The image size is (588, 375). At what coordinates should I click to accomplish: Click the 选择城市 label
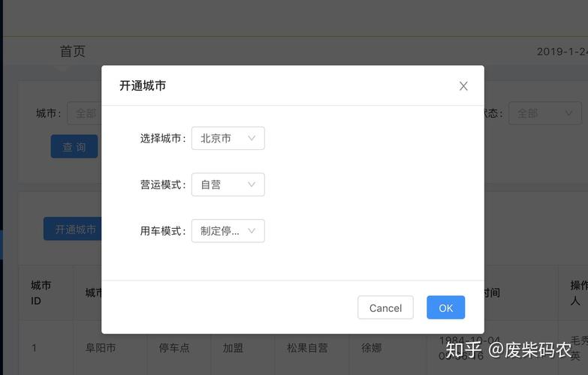click(x=163, y=139)
